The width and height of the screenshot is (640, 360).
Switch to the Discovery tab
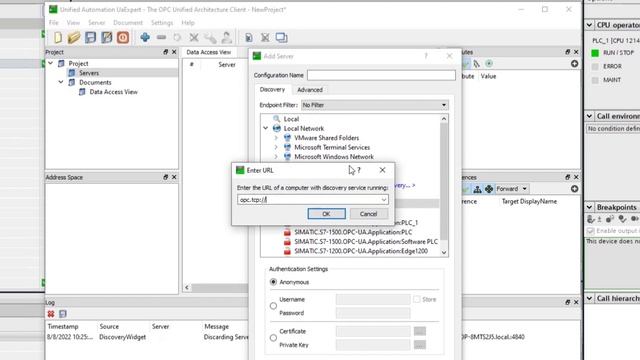[x=272, y=89]
